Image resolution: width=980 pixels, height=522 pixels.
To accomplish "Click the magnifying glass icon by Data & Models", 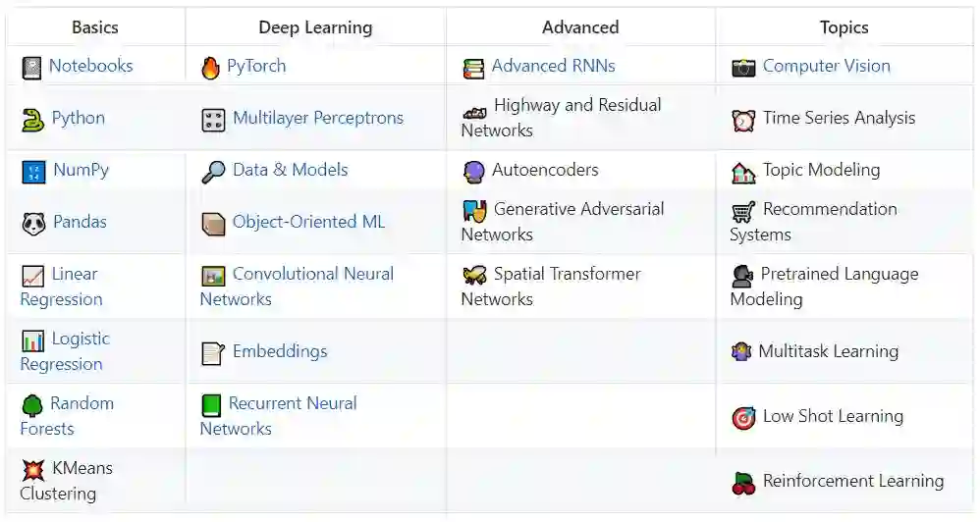I will (213, 172).
